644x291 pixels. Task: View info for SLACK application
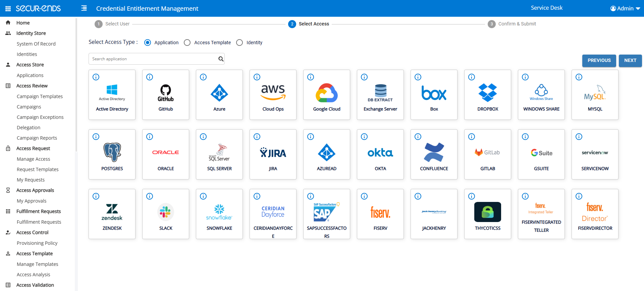pyautogui.click(x=150, y=196)
